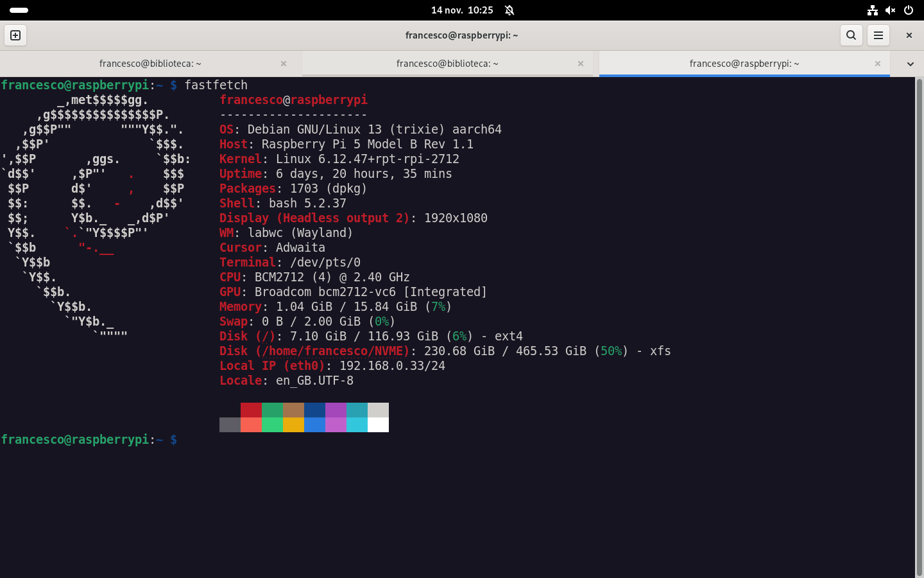Switch to first francesco@biblioteca tab

click(150, 64)
